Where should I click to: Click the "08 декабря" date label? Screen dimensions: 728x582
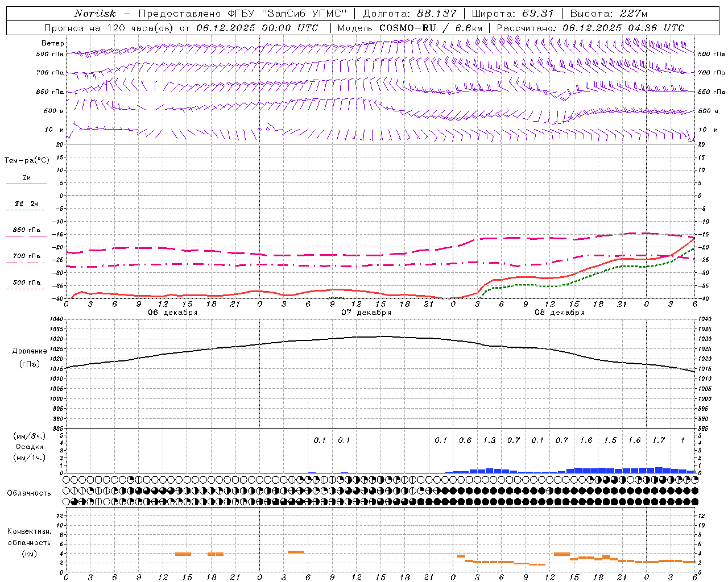tap(560, 313)
